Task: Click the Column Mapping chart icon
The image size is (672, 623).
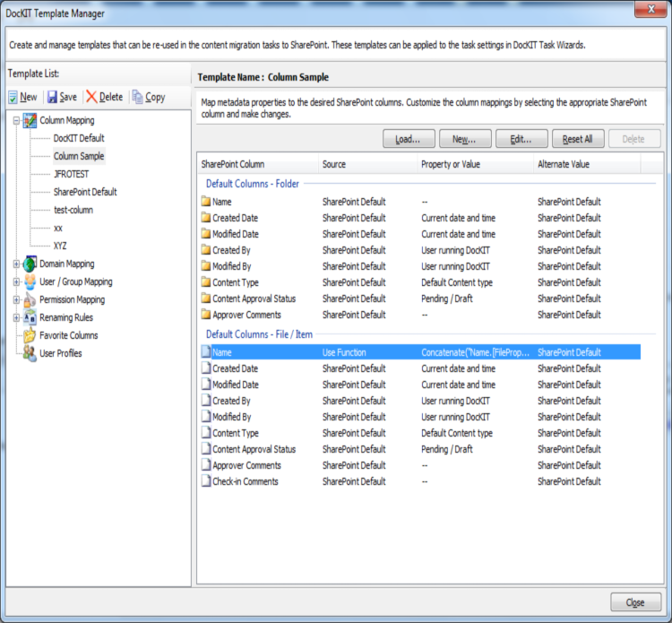Action: coord(30,120)
